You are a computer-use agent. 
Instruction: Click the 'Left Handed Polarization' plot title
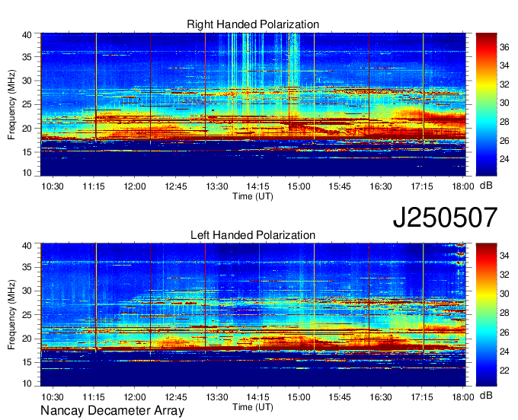point(253,235)
